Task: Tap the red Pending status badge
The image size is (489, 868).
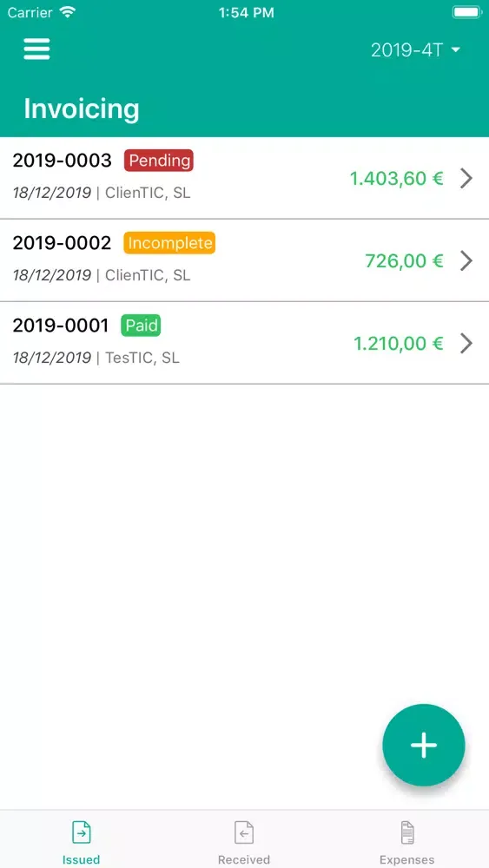Action: point(159,161)
